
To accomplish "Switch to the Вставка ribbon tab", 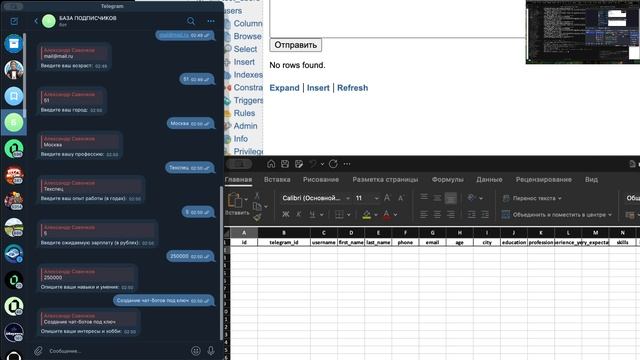I will [277, 180].
